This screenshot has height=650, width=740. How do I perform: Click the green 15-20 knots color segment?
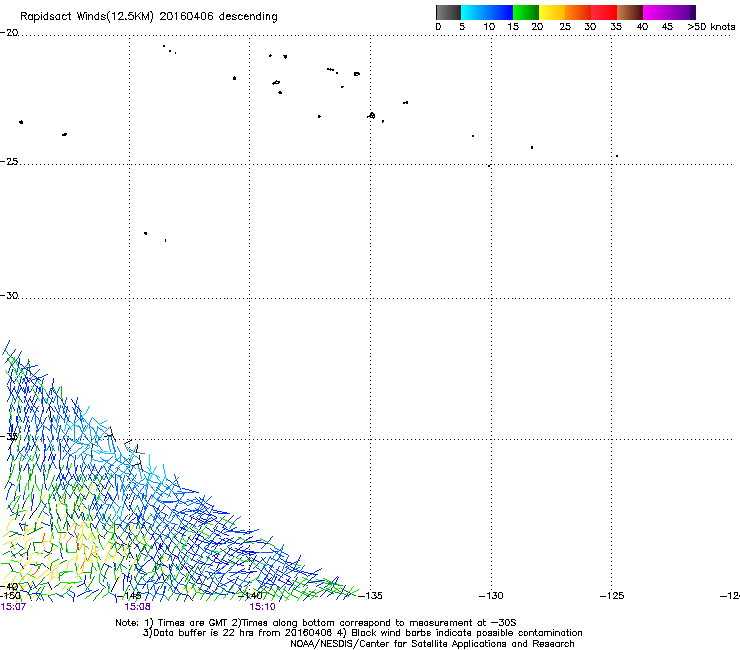tap(526, 12)
